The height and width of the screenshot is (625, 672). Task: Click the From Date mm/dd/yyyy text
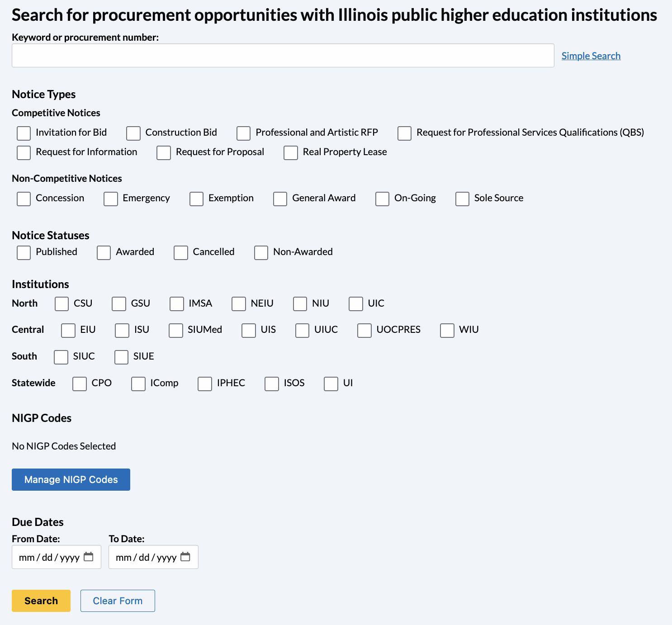click(x=49, y=557)
